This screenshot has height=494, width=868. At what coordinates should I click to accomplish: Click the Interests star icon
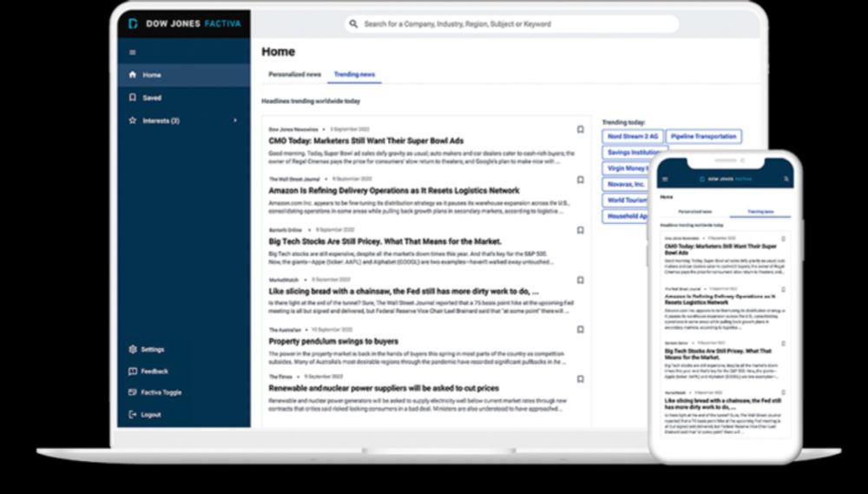click(132, 120)
